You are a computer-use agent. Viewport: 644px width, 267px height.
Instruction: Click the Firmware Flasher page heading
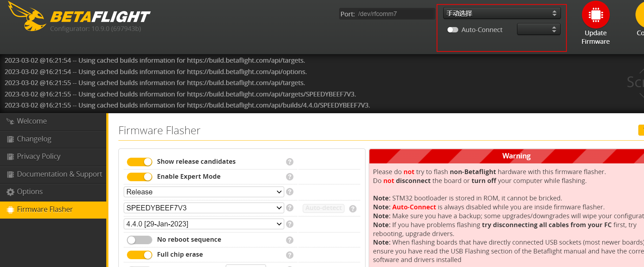point(159,131)
